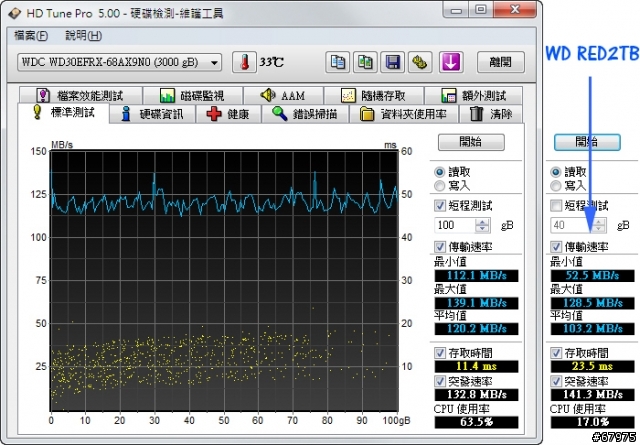This screenshot has width=640, height=445.
Task: Click the 52.5 MB/s minimum value
Action: click(x=592, y=276)
